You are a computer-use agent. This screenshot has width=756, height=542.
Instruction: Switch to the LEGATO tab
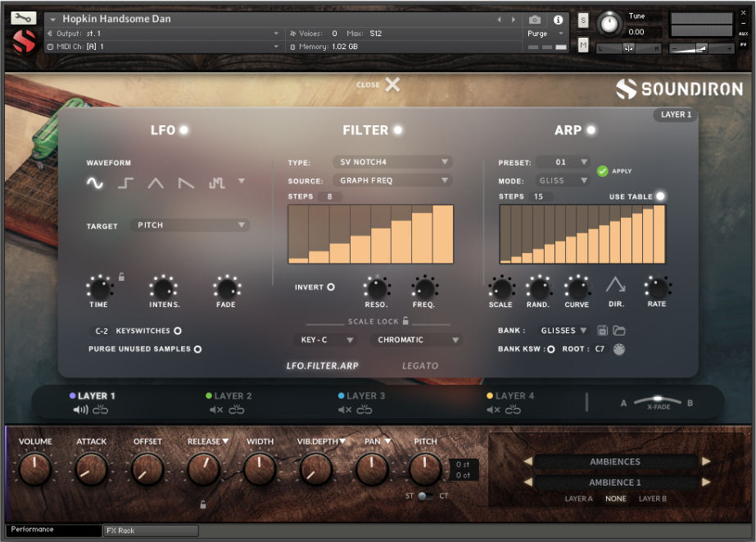coord(420,365)
